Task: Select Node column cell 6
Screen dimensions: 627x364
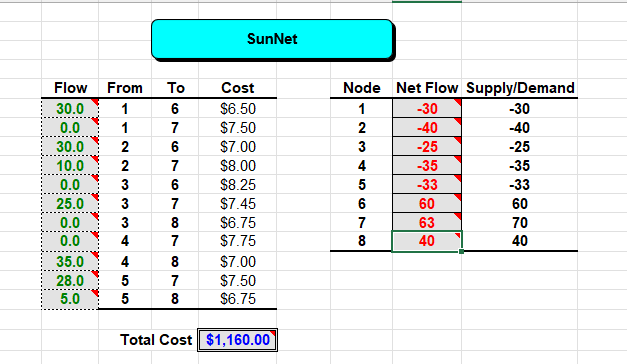Action: click(x=361, y=204)
